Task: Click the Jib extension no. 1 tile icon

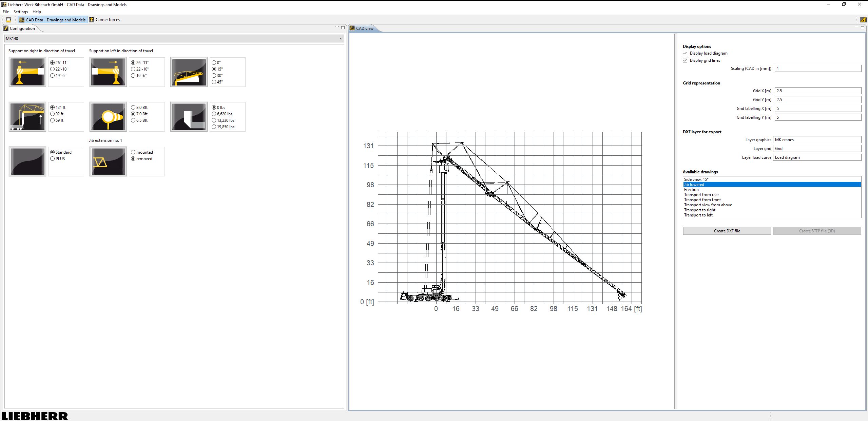Action: point(108,161)
